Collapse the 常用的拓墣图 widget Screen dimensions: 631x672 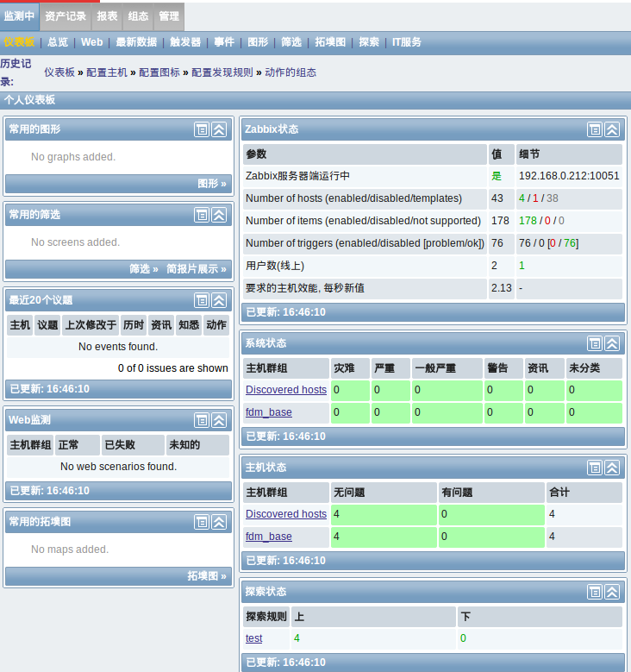click(x=219, y=522)
